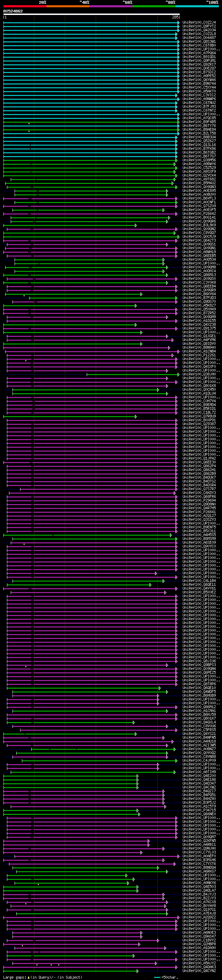
Task: Select the label UniRef100_A9SXF9
Action: point(199,172)
